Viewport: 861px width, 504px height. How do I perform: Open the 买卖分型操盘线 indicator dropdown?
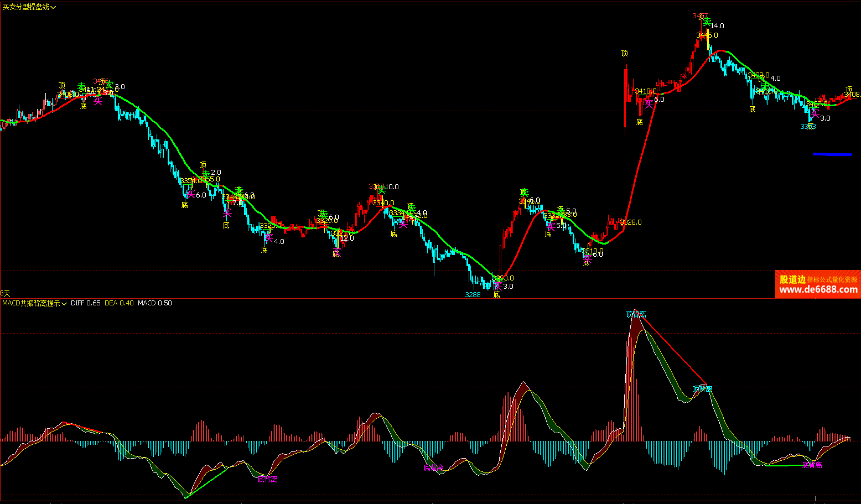pos(29,7)
